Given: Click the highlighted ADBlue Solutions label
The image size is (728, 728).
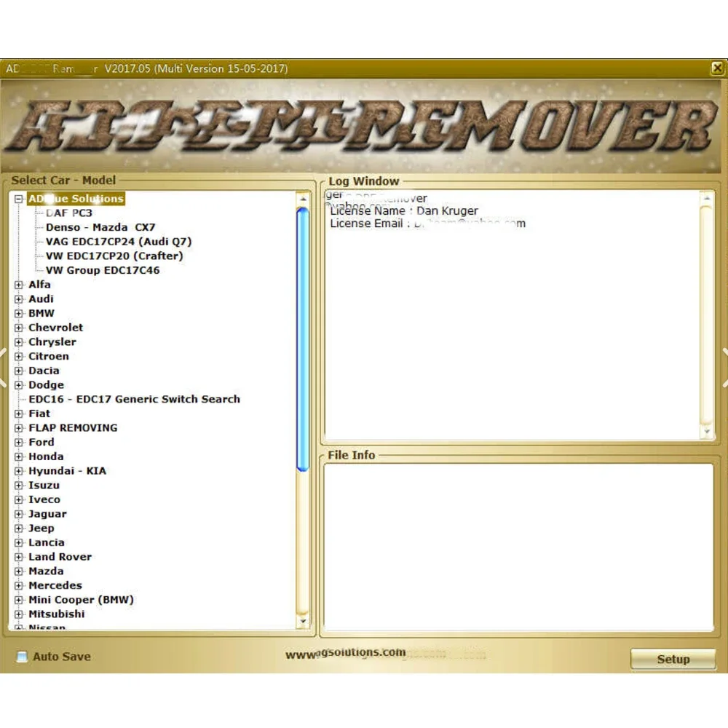Looking at the screenshot, I should [76, 199].
